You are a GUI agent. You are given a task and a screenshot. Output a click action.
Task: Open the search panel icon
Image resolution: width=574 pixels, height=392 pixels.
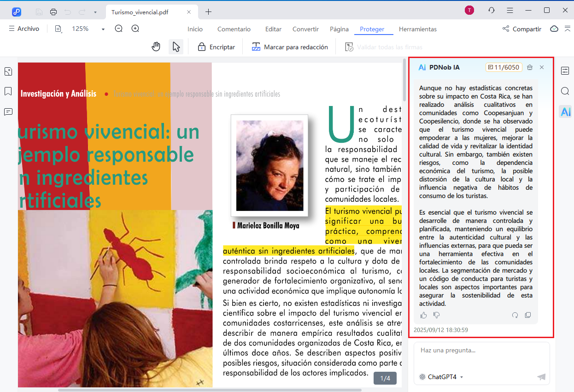(x=565, y=91)
